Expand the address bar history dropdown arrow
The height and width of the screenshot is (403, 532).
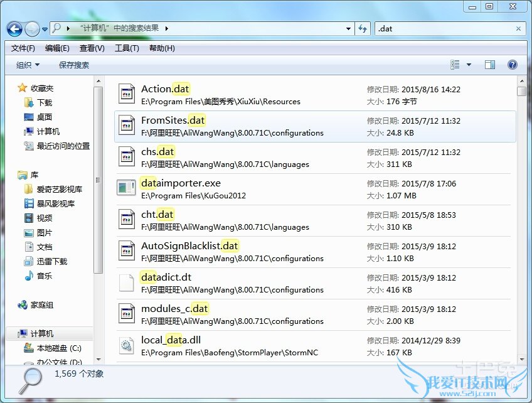348,29
